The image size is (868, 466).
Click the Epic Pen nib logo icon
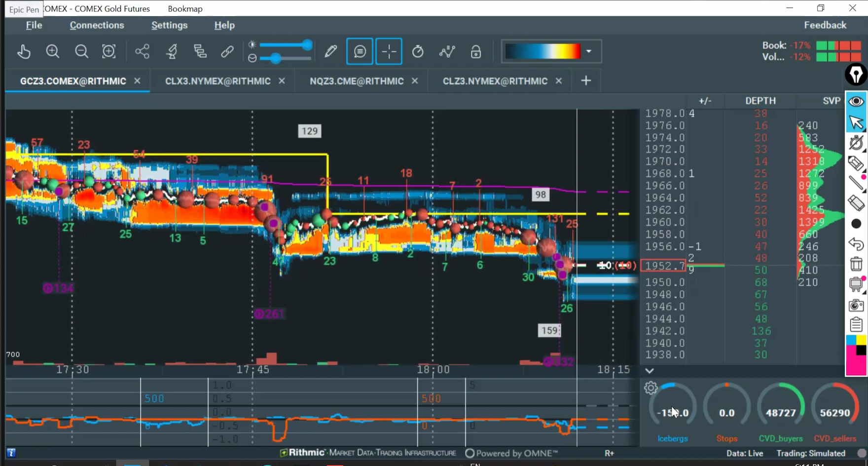click(856, 75)
